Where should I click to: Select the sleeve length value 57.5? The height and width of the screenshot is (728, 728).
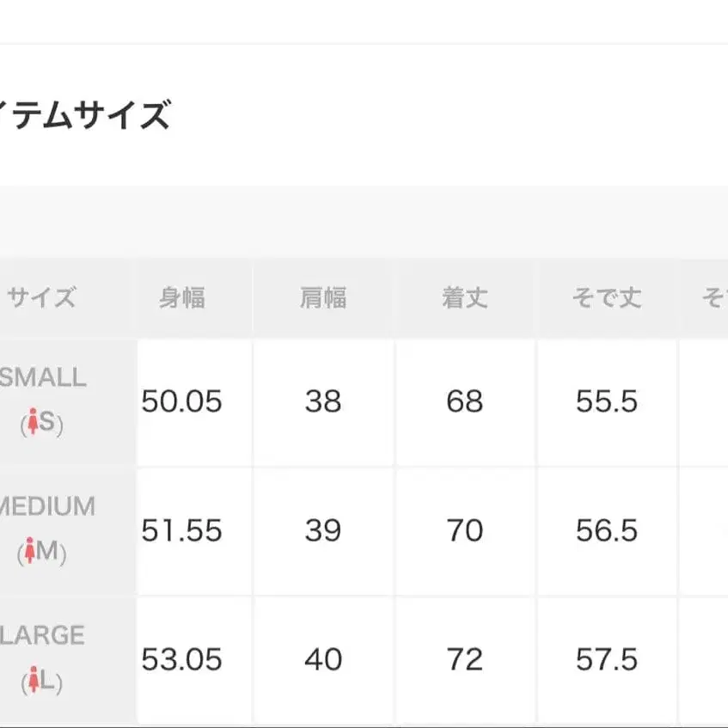click(607, 659)
